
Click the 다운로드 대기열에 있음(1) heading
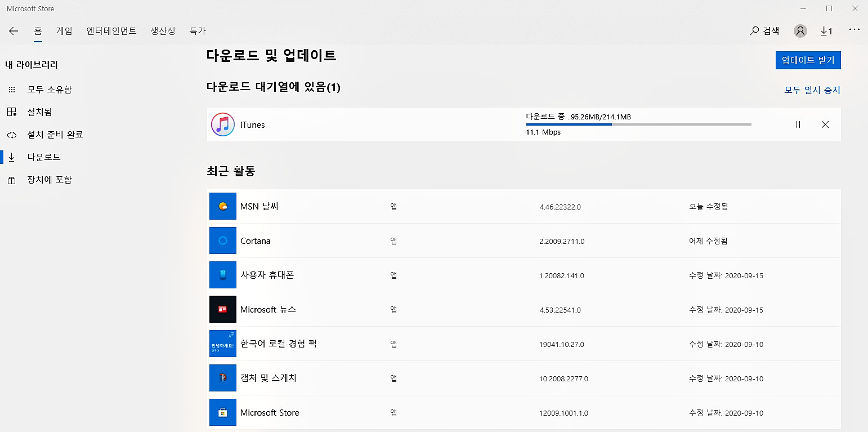tap(274, 87)
